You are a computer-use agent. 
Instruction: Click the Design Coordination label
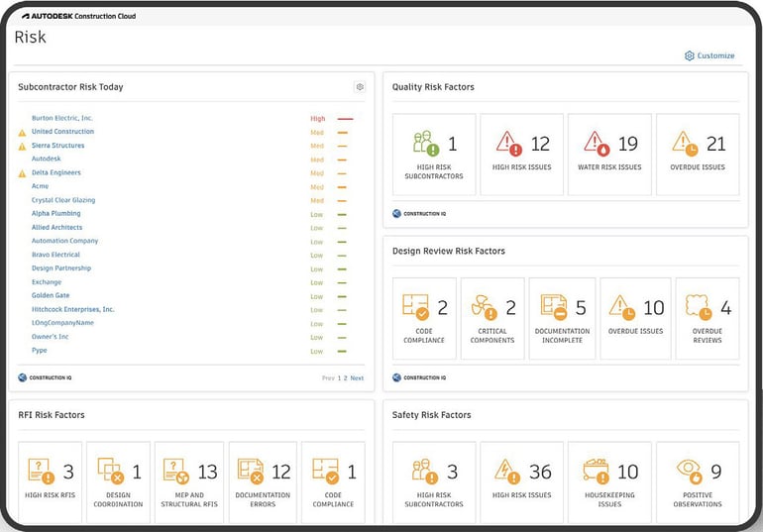pos(118,499)
